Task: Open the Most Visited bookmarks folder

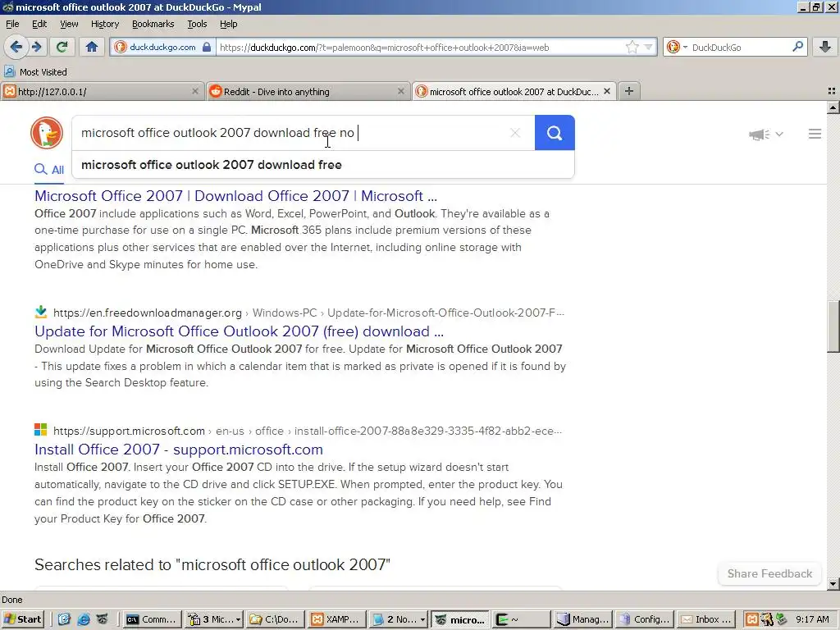Action: point(36,72)
